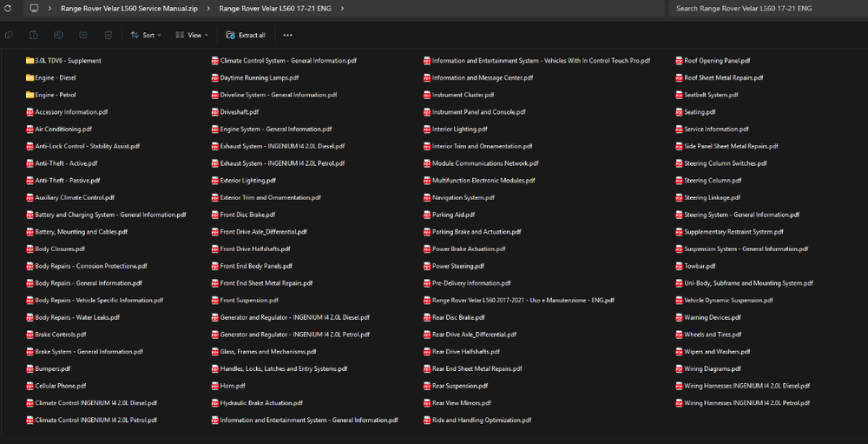This screenshot has height=444, width=868.
Task: Select the 3.0L TDV6 - Supplement folder
Action: (68, 61)
